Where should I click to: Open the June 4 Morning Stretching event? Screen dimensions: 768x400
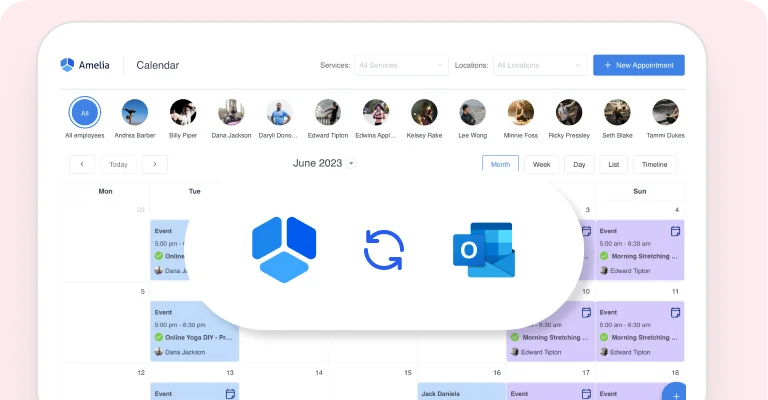(x=640, y=250)
